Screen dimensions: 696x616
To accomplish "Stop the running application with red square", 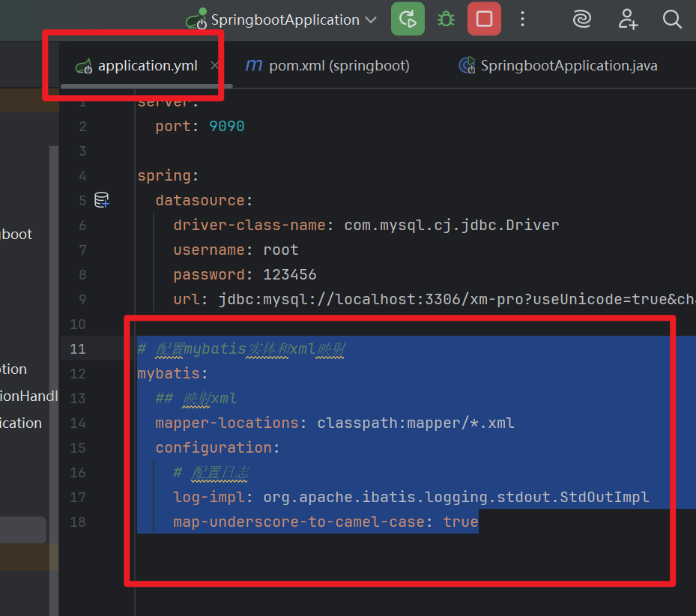I will [484, 19].
